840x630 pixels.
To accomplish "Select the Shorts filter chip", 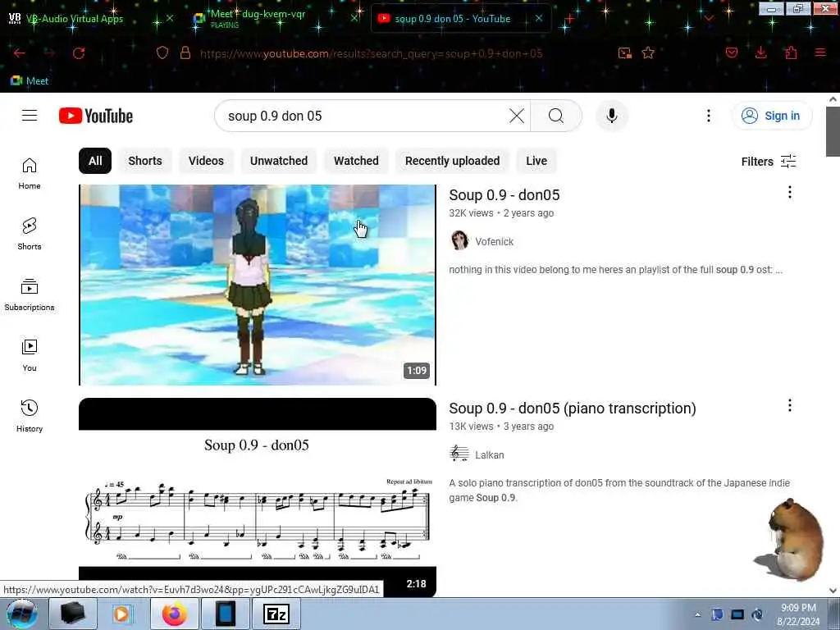I will tap(144, 161).
